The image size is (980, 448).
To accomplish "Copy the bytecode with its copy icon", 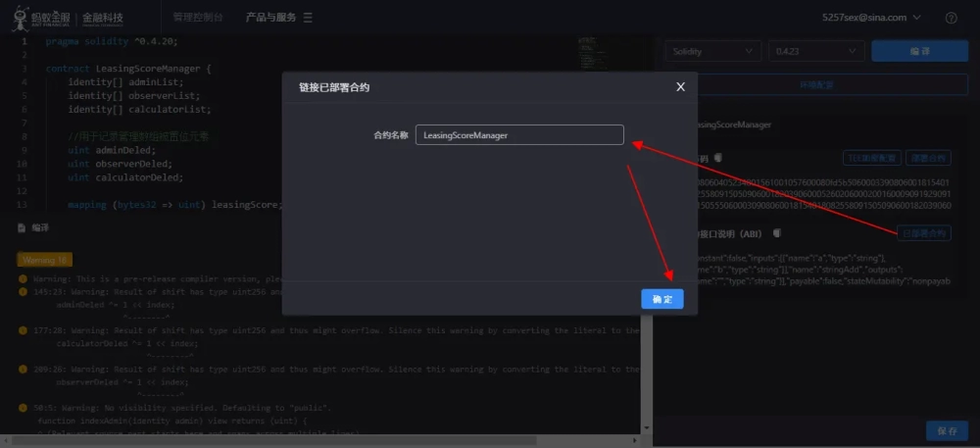I will [x=719, y=158].
